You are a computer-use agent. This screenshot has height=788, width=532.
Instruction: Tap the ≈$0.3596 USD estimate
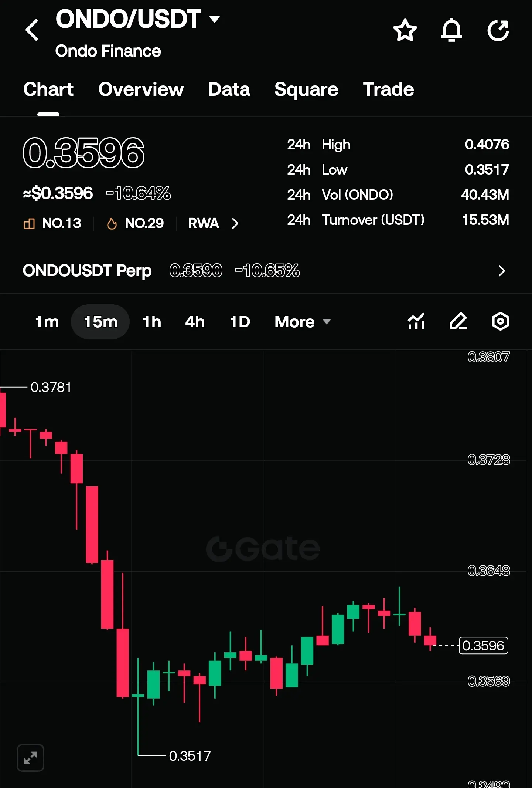coord(58,193)
